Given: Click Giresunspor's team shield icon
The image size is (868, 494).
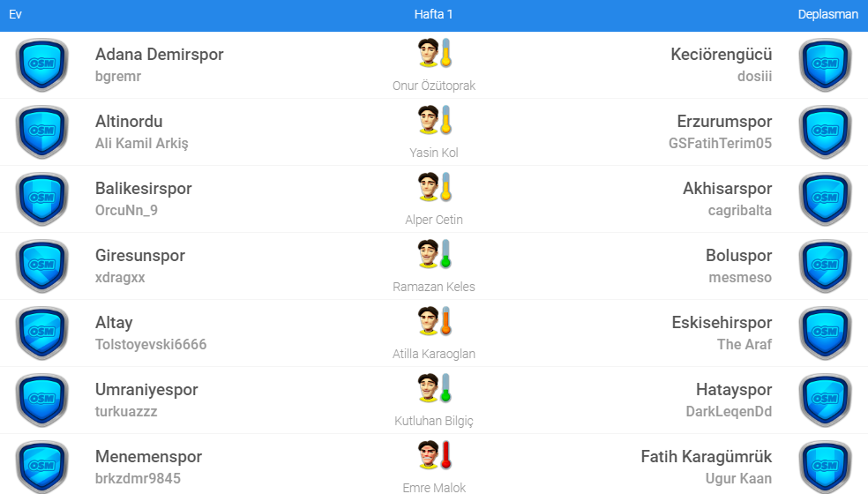Looking at the screenshot, I should [x=41, y=266].
